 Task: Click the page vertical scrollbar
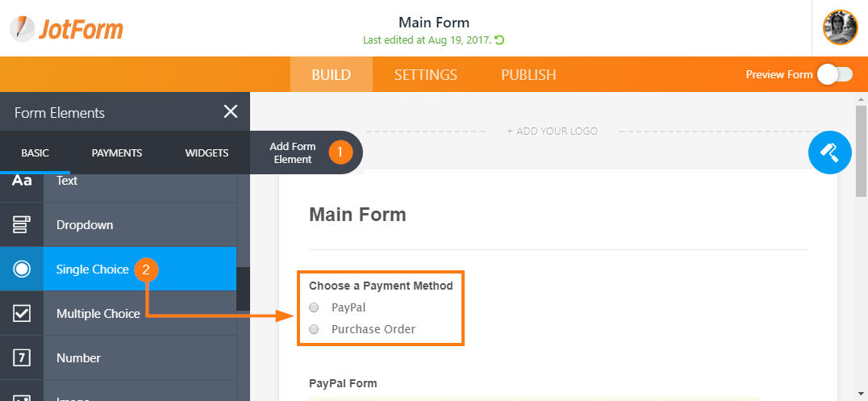[861, 246]
